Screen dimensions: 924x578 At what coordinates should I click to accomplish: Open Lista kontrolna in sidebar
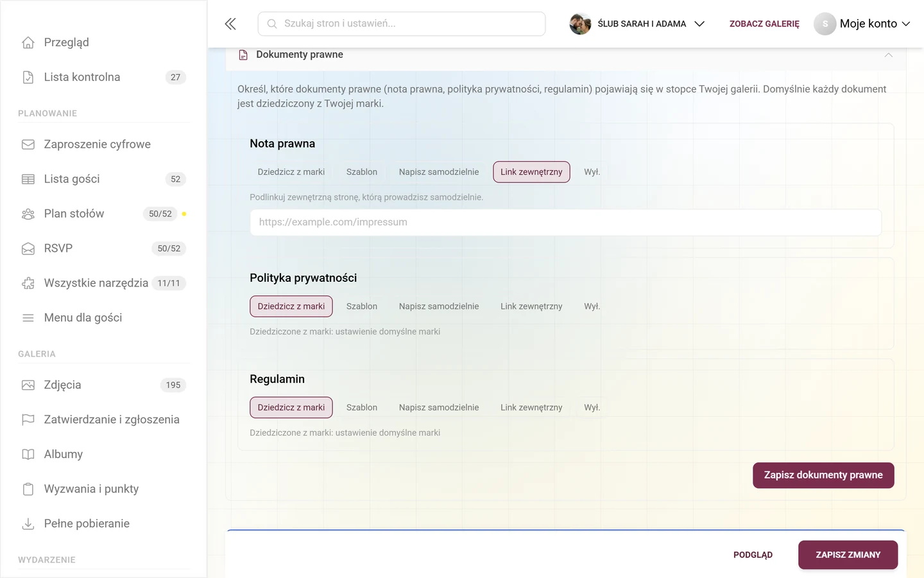[x=104, y=77]
